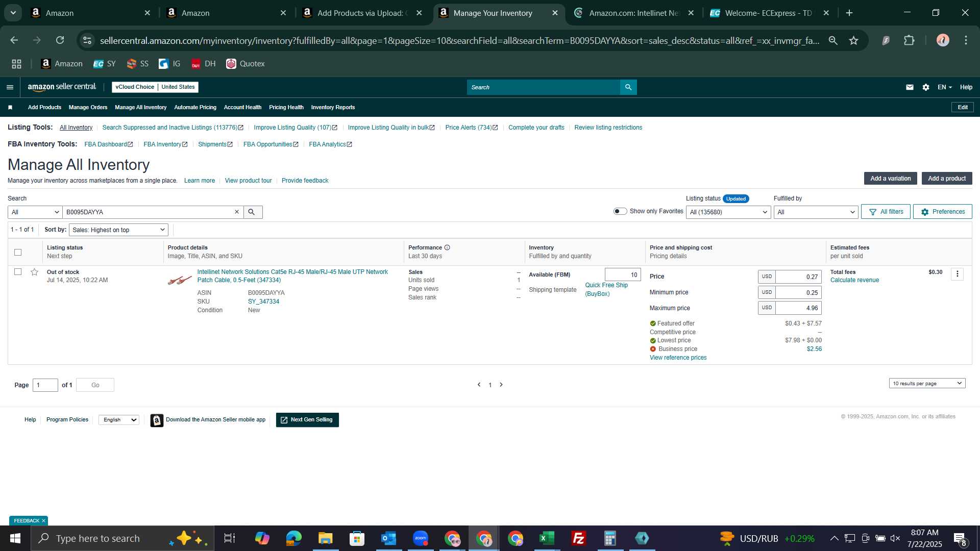Open the search field type dropdown set to All
The width and height of the screenshot is (980, 551).
click(35, 212)
